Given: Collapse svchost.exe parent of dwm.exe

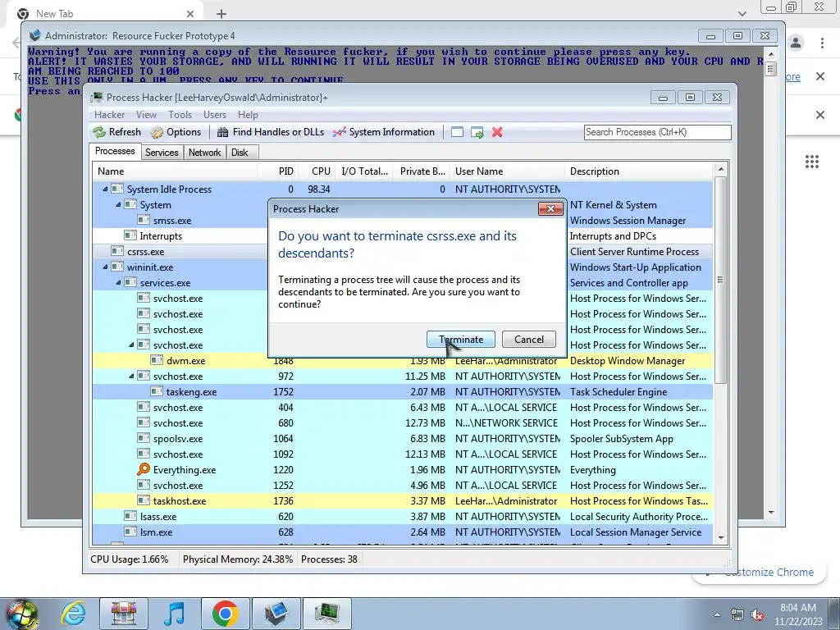Looking at the screenshot, I should (131, 345).
